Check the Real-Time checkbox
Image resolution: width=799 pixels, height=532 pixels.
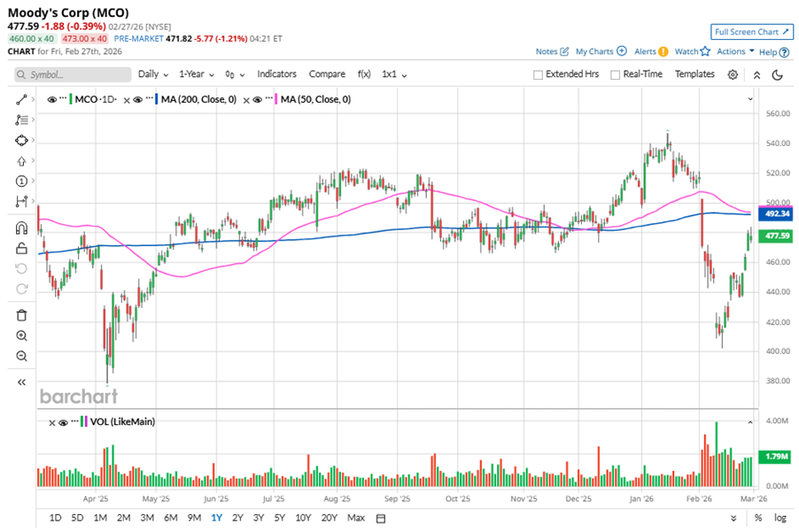click(x=616, y=75)
